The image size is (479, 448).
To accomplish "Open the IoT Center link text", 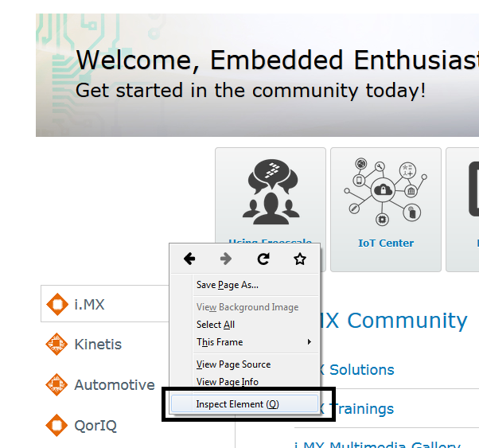I will coord(386,243).
